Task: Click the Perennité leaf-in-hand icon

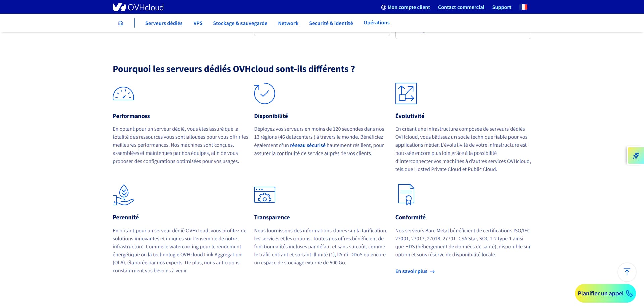Action: click(123, 195)
